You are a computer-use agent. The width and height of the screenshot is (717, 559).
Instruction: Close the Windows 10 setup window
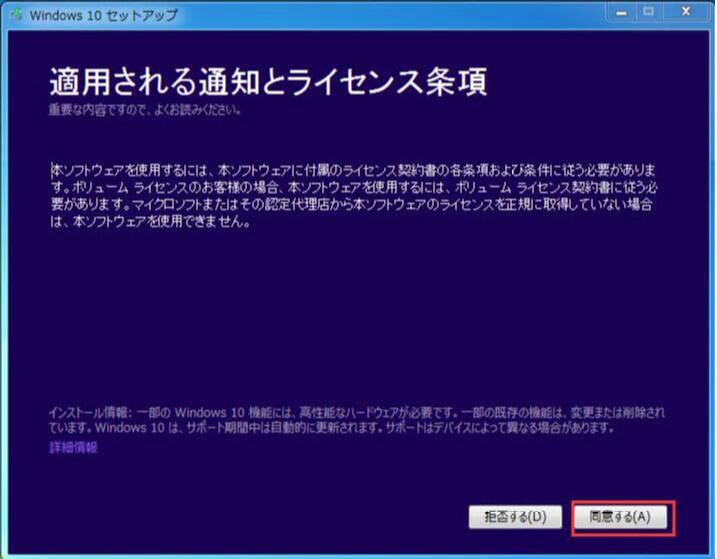coord(686,12)
